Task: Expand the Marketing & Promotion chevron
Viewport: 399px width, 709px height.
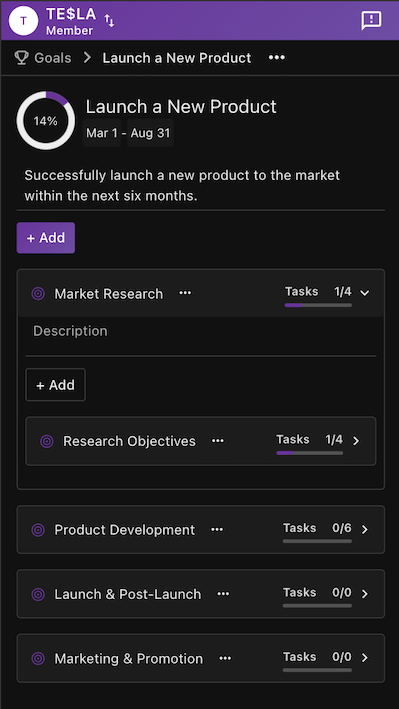Action: [x=365, y=658]
